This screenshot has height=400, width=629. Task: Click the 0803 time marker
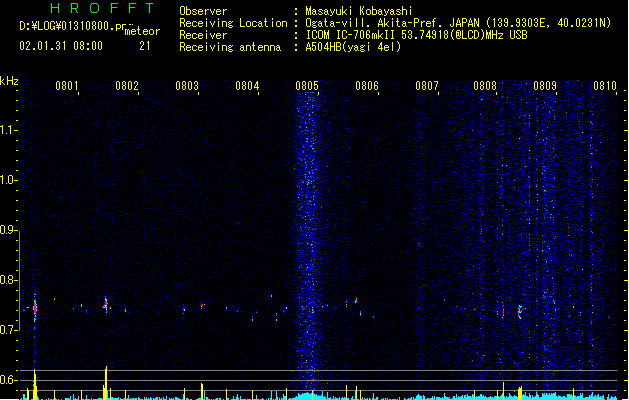tap(187, 86)
